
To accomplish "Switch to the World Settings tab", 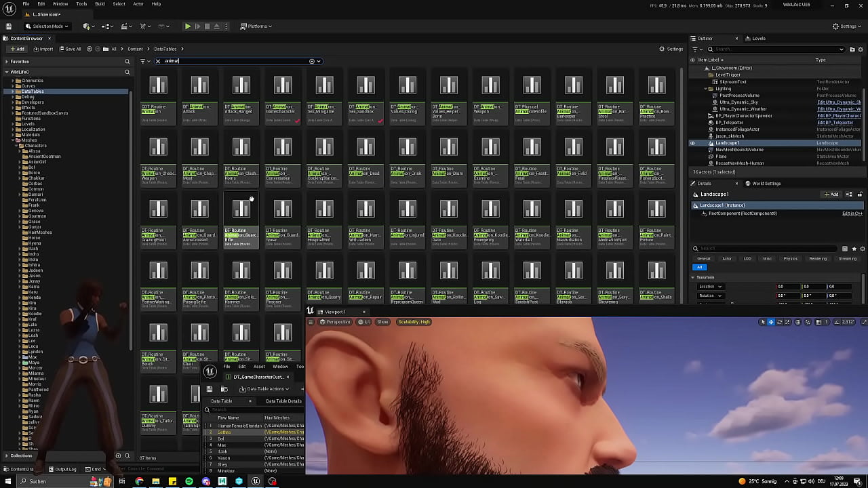I will tap(763, 184).
